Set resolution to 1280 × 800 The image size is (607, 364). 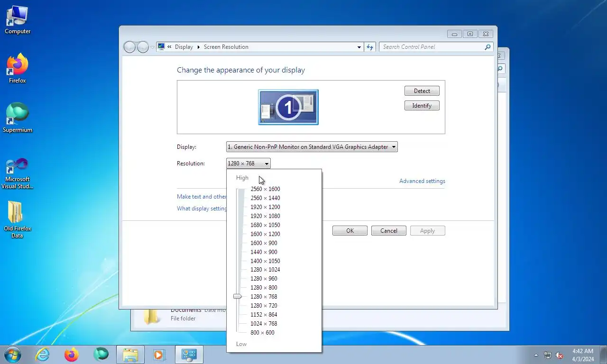(264, 288)
